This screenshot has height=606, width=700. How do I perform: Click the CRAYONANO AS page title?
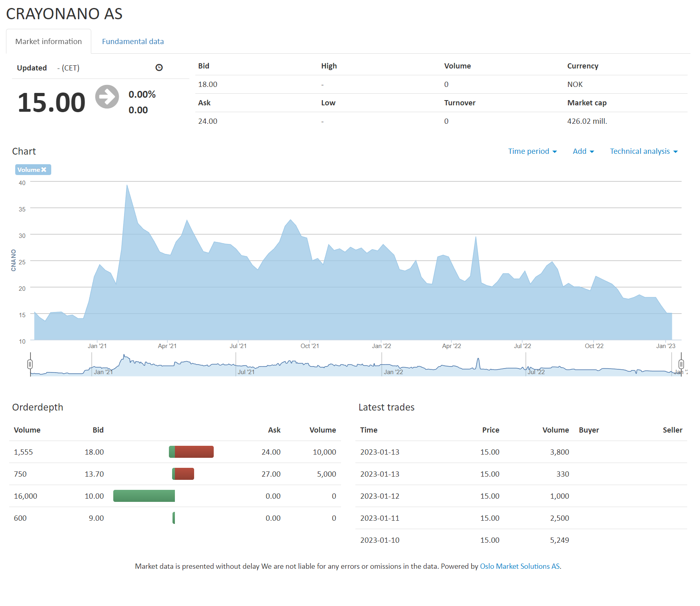click(64, 14)
